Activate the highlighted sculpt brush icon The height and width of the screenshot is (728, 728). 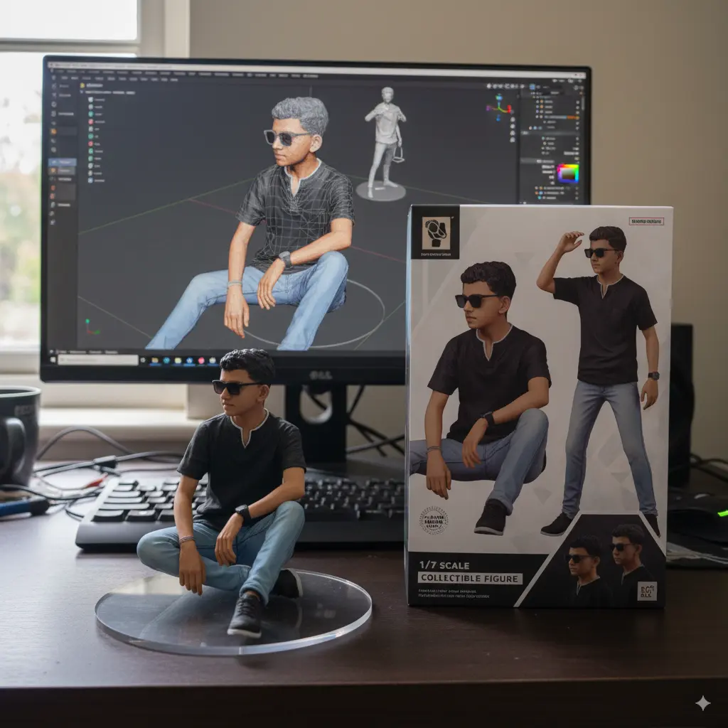(x=54, y=162)
